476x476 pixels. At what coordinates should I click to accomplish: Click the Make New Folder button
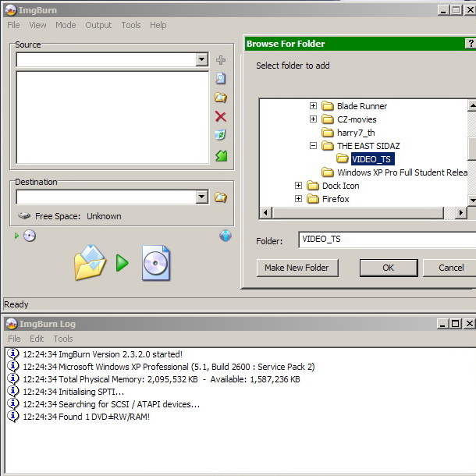(297, 268)
